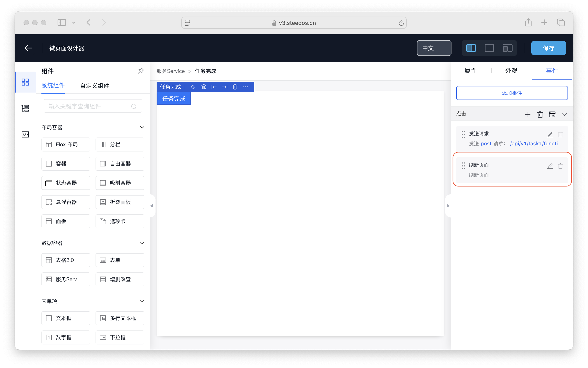Image resolution: width=588 pixels, height=368 pixels.
Task: Select the 选项卡 component
Action: click(x=120, y=222)
